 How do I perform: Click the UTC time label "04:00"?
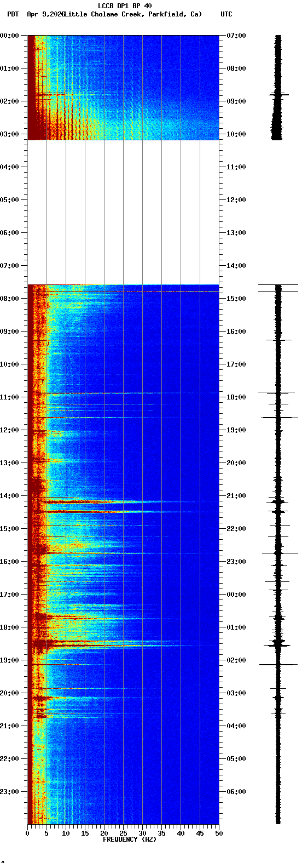[x=236, y=726]
